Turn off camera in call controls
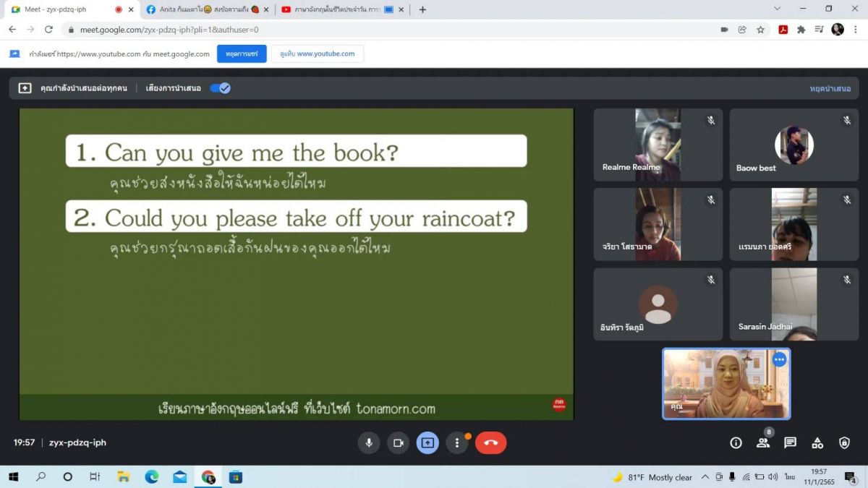This screenshot has width=868, height=488. click(398, 442)
